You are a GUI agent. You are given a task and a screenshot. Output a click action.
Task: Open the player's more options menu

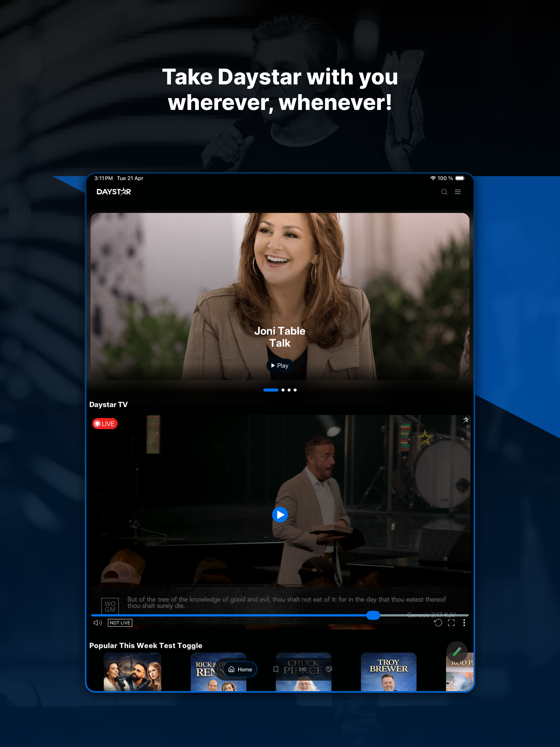pos(464,623)
